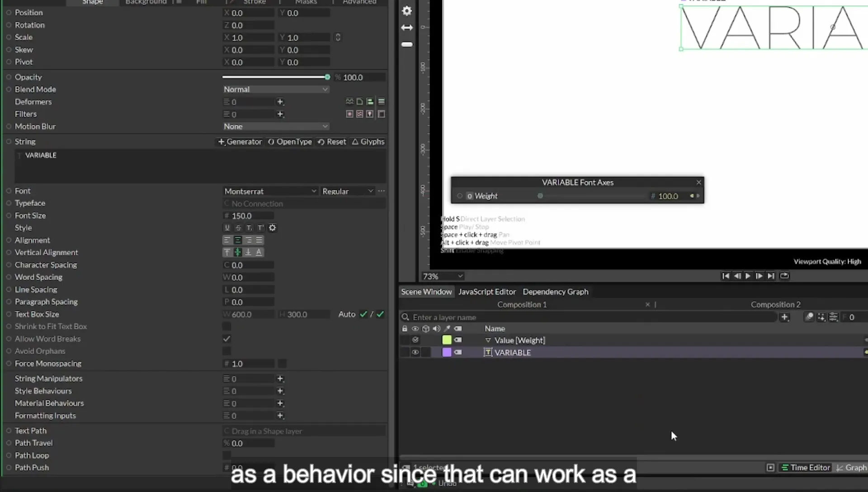This screenshot has height=492, width=868.
Task: Toggle Allow Word Breaks checkbox
Action: 227,339
